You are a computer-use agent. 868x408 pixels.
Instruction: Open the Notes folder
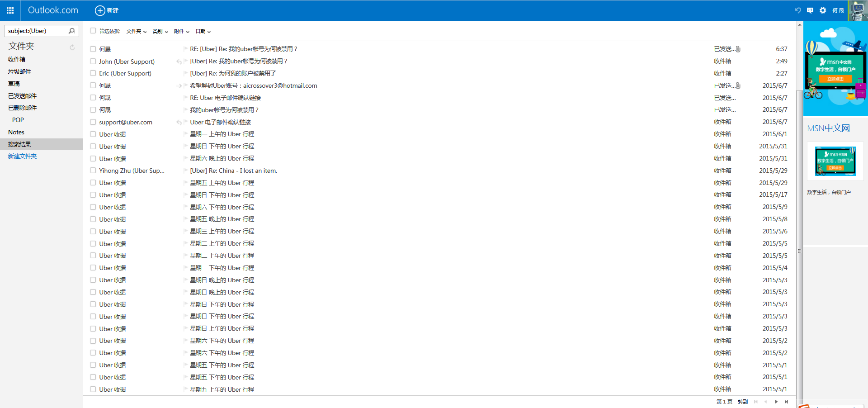click(x=16, y=132)
